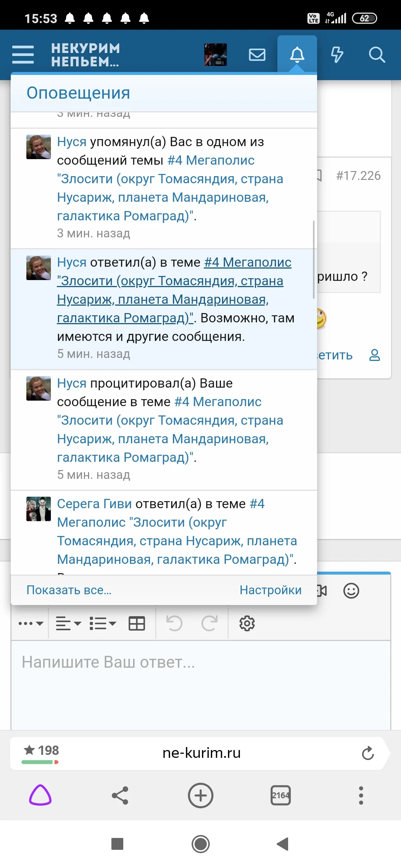Viewport: 401px width, 868px height.
Task: Open topic link in процитировал(а) notification
Action: coord(170,430)
